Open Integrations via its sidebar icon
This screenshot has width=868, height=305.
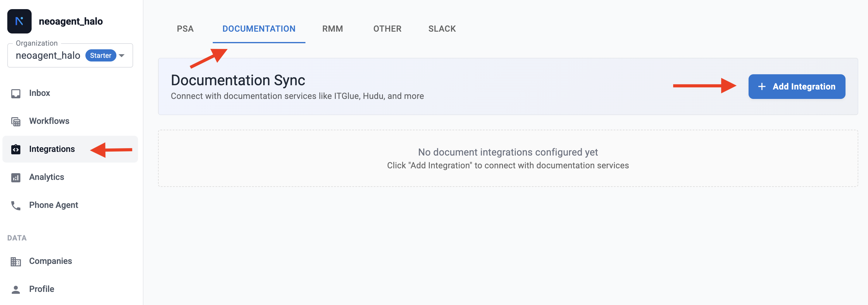click(16, 149)
